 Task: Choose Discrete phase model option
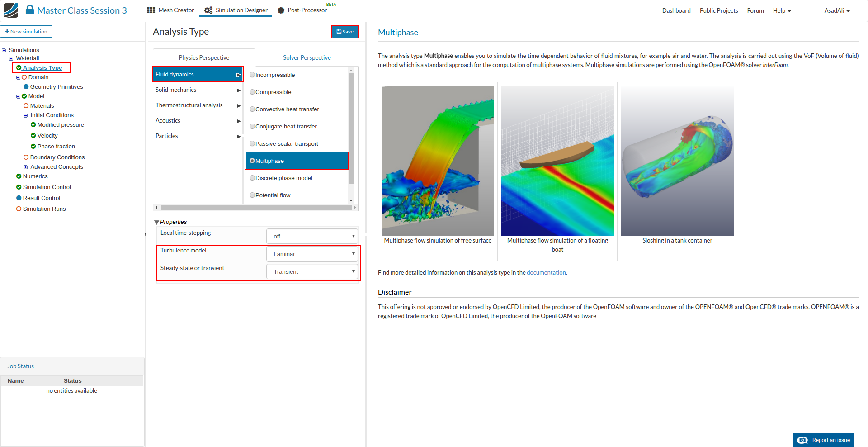click(x=252, y=178)
